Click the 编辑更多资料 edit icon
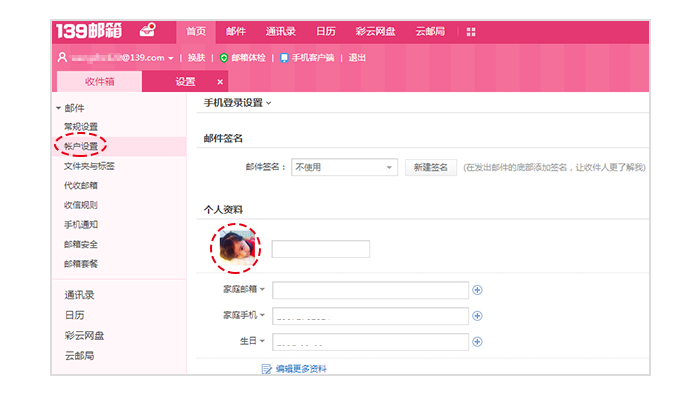 point(266,369)
